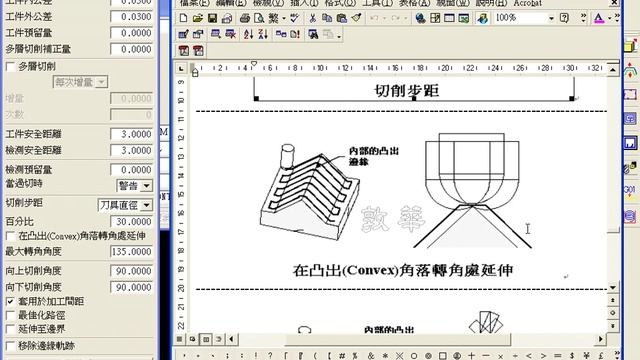Viewport: 640px width, 360px height.
Task: Click the vertical scrollbar down arrow
Action: pos(613,288)
